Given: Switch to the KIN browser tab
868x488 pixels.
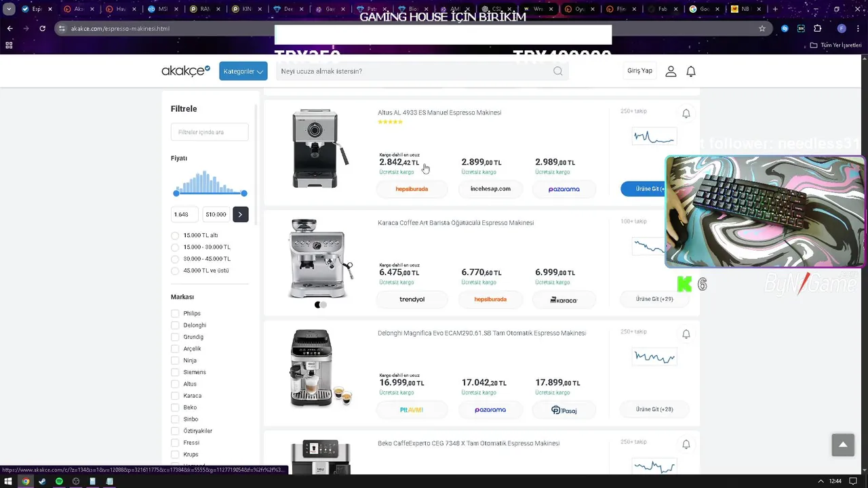Looking at the screenshot, I should click(x=245, y=9).
